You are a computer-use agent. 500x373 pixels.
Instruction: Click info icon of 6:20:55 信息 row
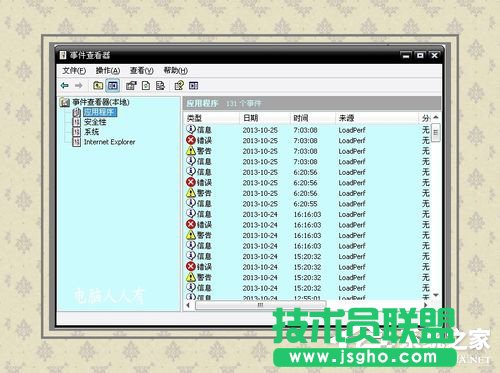click(191, 203)
